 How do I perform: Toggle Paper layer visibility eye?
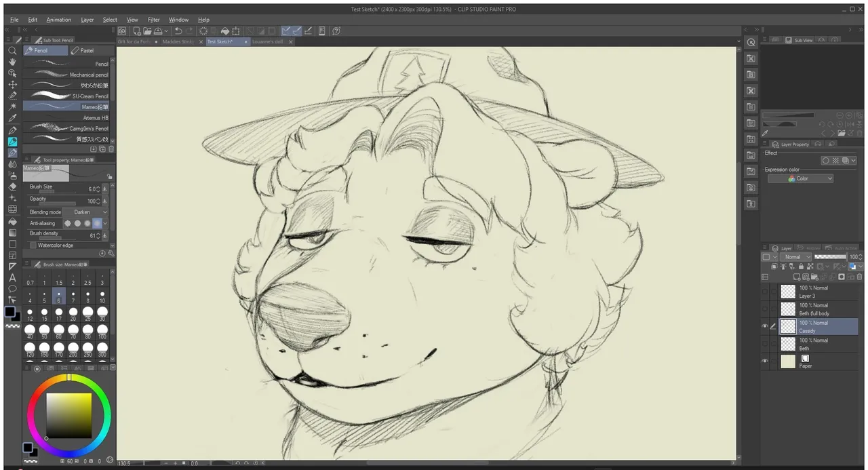(x=765, y=361)
